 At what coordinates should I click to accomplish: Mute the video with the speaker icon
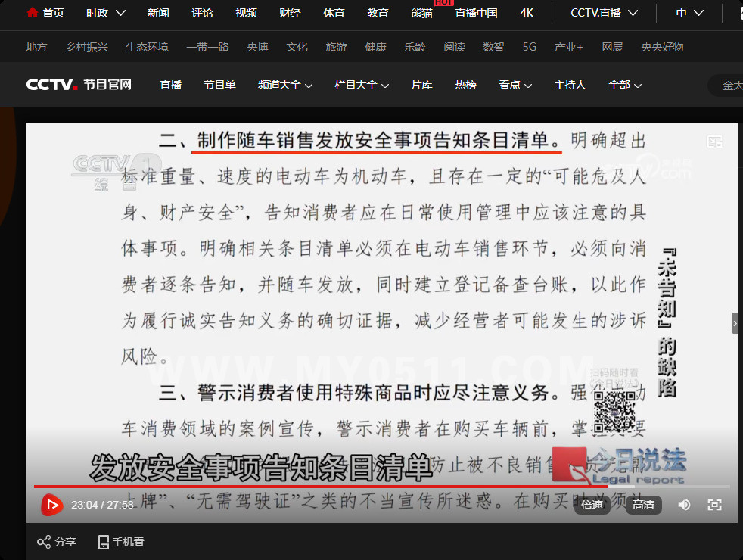[x=684, y=505]
